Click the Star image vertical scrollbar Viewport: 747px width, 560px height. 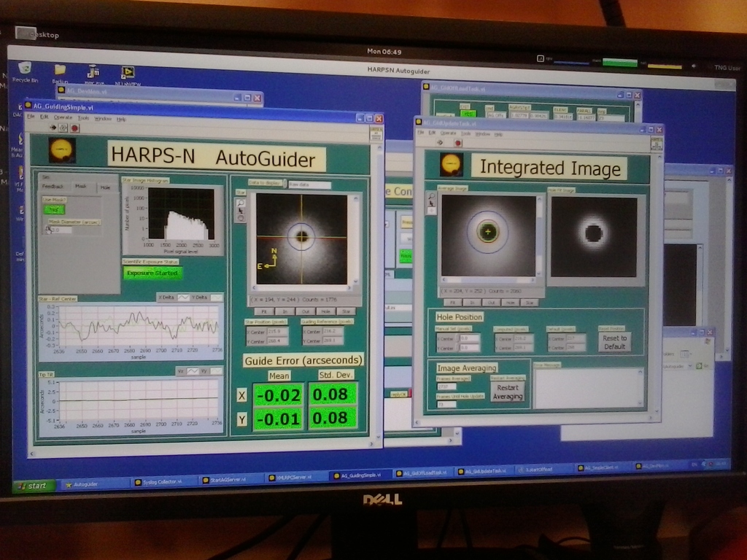pos(356,239)
